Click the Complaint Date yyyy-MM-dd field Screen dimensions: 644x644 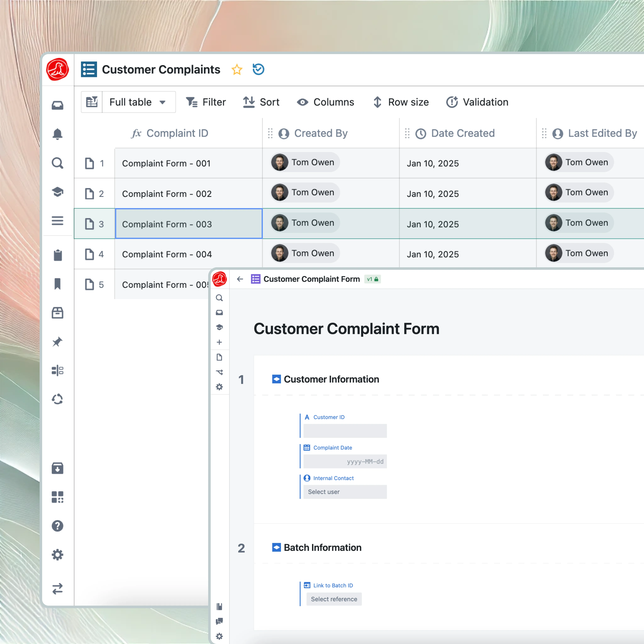pyautogui.click(x=345, y=461)
